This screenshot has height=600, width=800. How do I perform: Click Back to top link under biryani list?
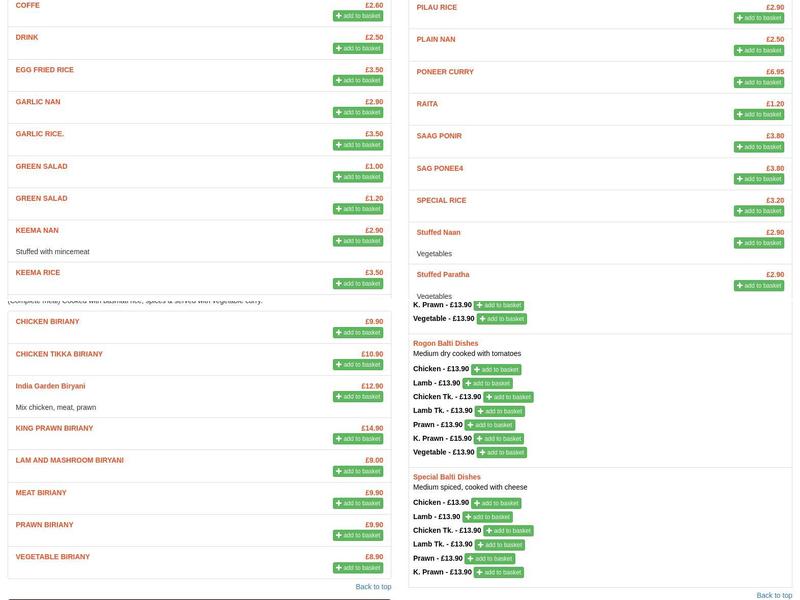(x=373, y=587)
